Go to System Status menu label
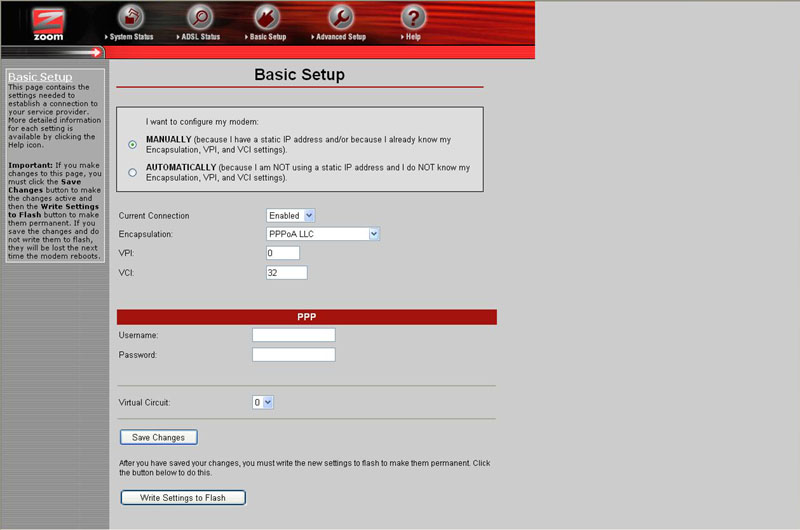Viewport: 800px width, 530px height. pos(130,37)
